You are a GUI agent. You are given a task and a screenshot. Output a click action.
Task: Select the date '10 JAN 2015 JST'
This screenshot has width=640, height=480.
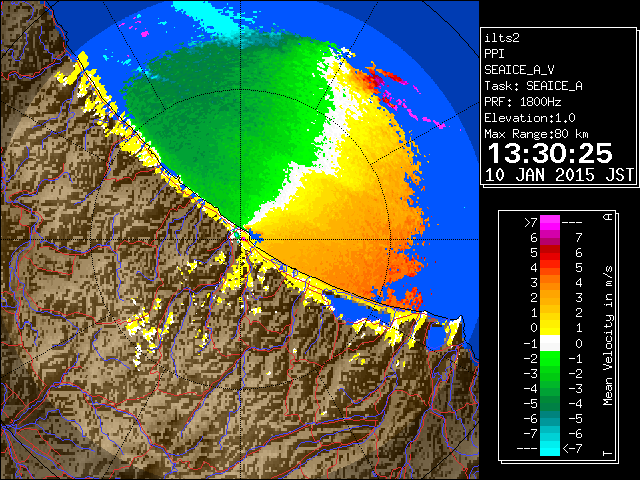point(559,175)
